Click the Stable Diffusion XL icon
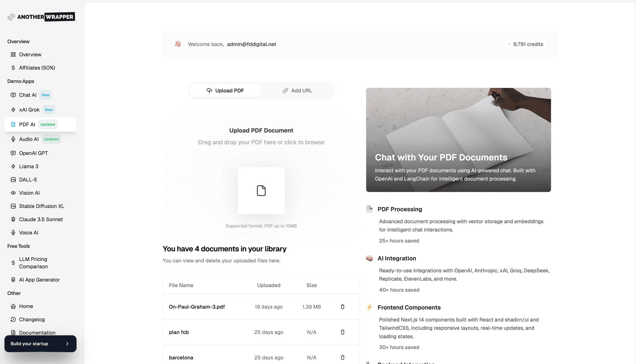Image resolution: width=636 pixels, height=364 pixels. tap(13, 206)
